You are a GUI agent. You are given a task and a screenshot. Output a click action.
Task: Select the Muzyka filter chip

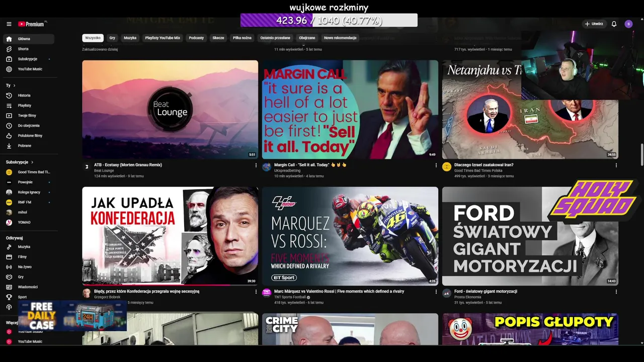click(x=130, y=38)
